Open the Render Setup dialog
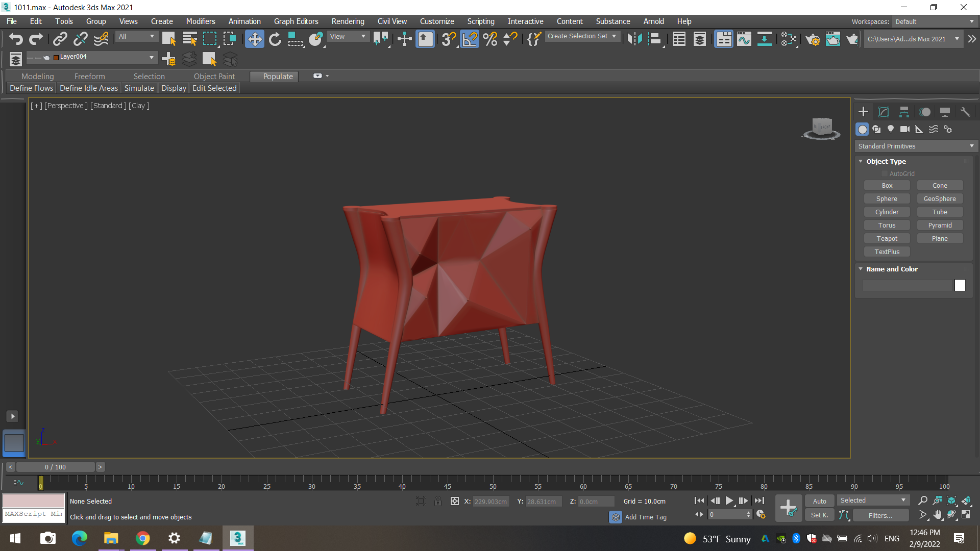Image resolution: width=980 pixels, height=551 pixels. pyautogui.click(x=813, y=39)
